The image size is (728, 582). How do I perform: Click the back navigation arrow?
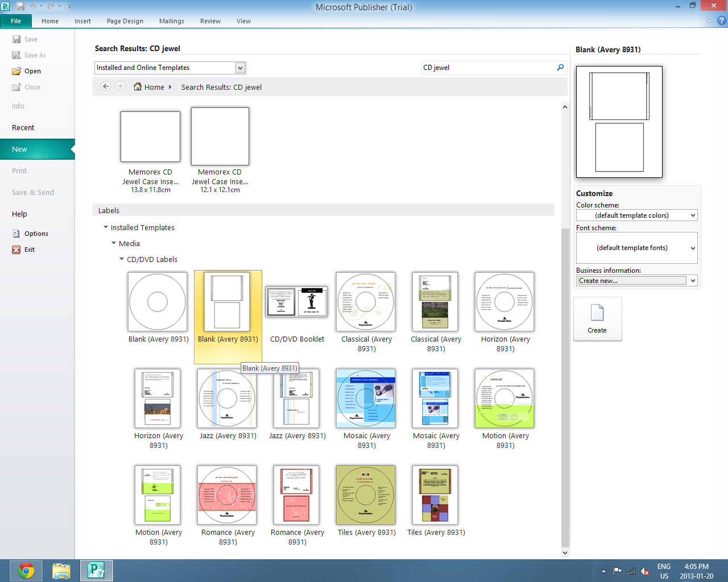tap(106, 86)
